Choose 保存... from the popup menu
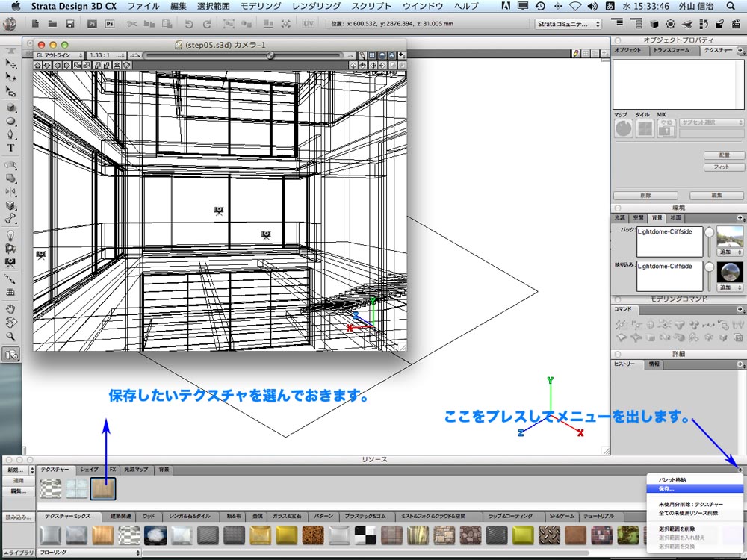Viewport: 747px width, 560px height. 695,488
